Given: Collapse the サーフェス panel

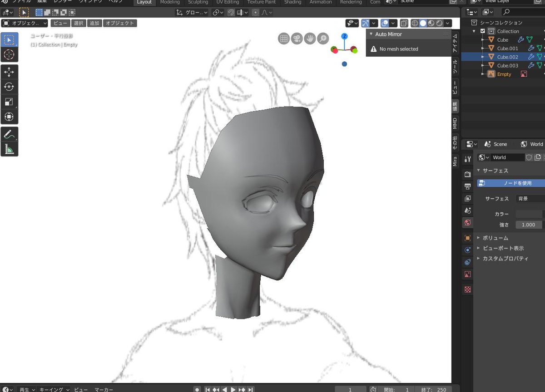Looking at the screenshot, I should coord(479,171).
